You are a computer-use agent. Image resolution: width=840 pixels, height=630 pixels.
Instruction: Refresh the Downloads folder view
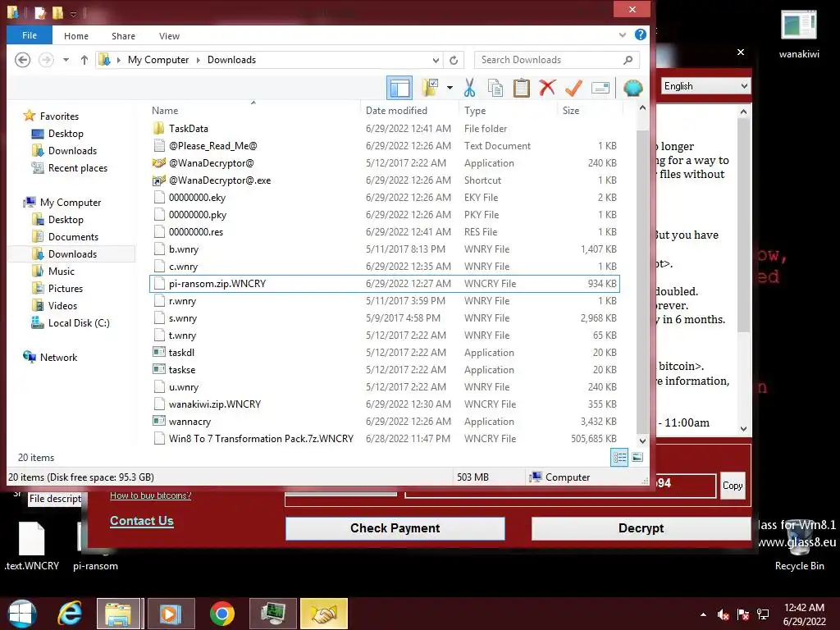453,60
